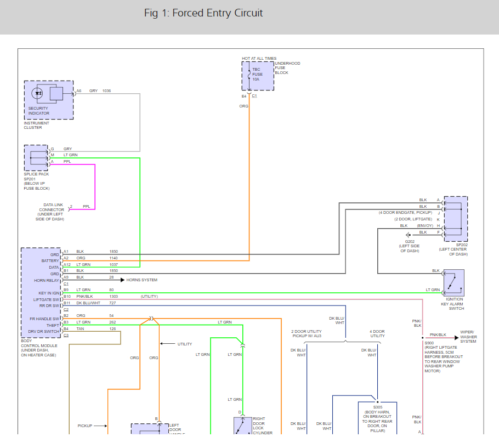Click the Splice Pack SP201 component box
The width and height of the screenshot is (499, 448).
click(x=36, y=158)
